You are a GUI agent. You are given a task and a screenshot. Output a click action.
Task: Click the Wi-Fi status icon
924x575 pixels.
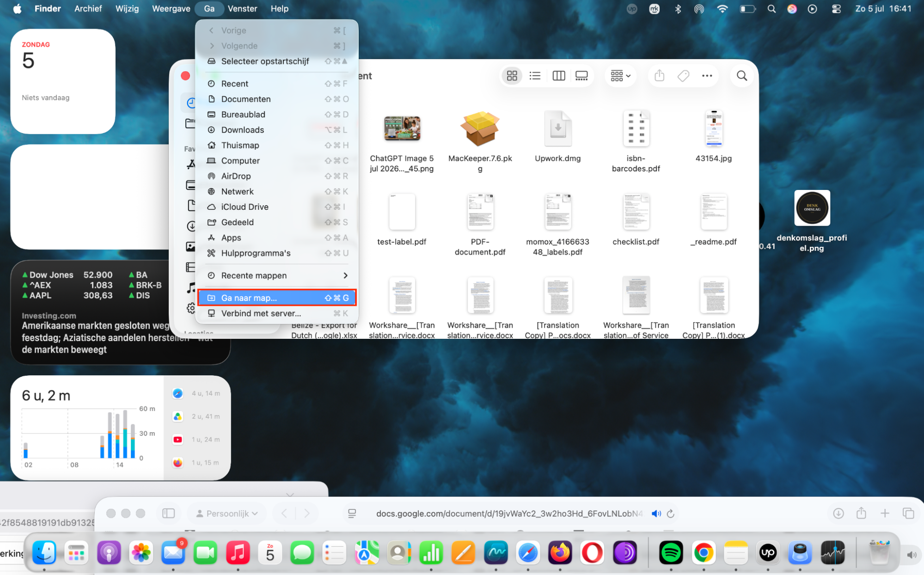click(x=722, y=9)
